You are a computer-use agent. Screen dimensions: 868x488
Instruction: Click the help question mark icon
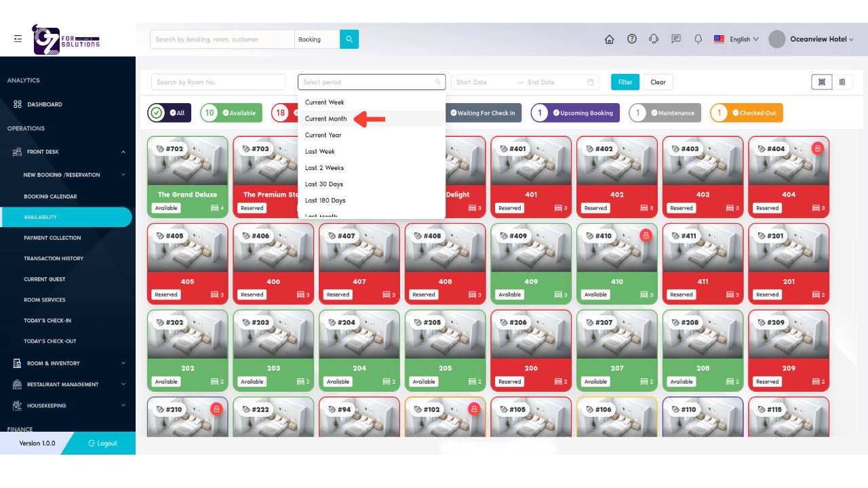pyautogui.click(x=631, y=39)
